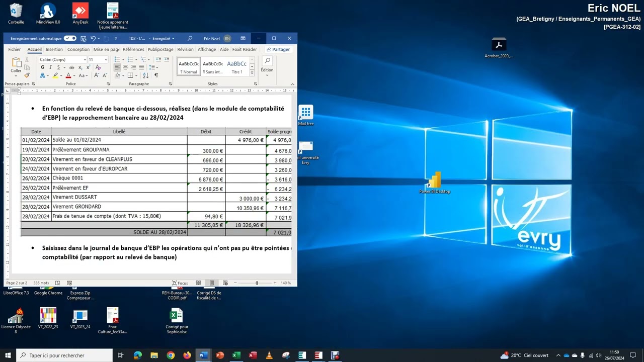This screenshot has width=644, height=362.
Task: Open the ribbon display options icon
Action: point(243,38)
